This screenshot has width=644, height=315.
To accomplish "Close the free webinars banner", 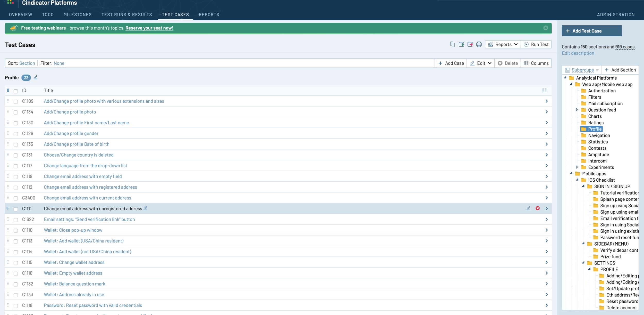I will click(546, 28).
